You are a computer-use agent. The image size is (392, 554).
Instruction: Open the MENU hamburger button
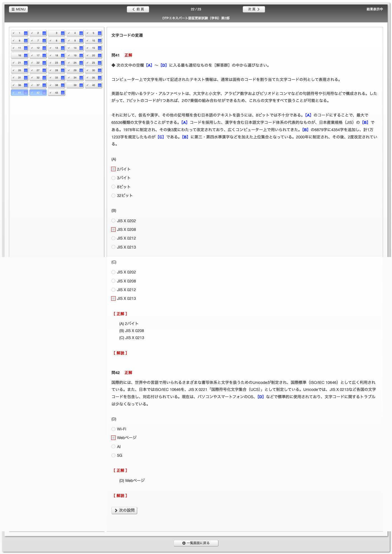[18, 9]
